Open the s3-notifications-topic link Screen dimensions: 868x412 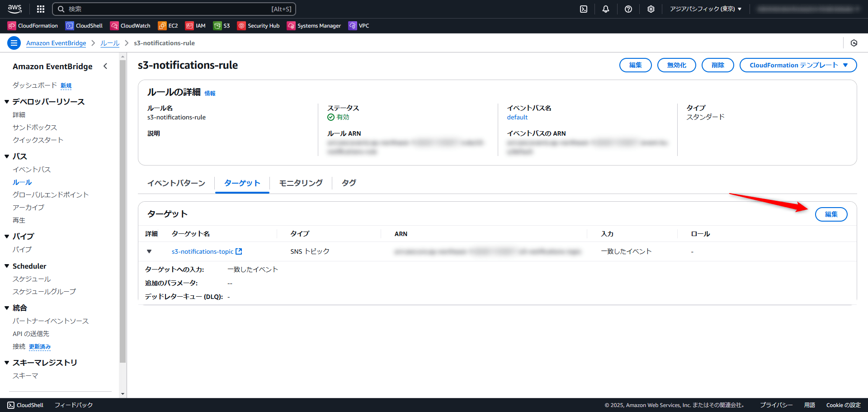click(203, 251)
